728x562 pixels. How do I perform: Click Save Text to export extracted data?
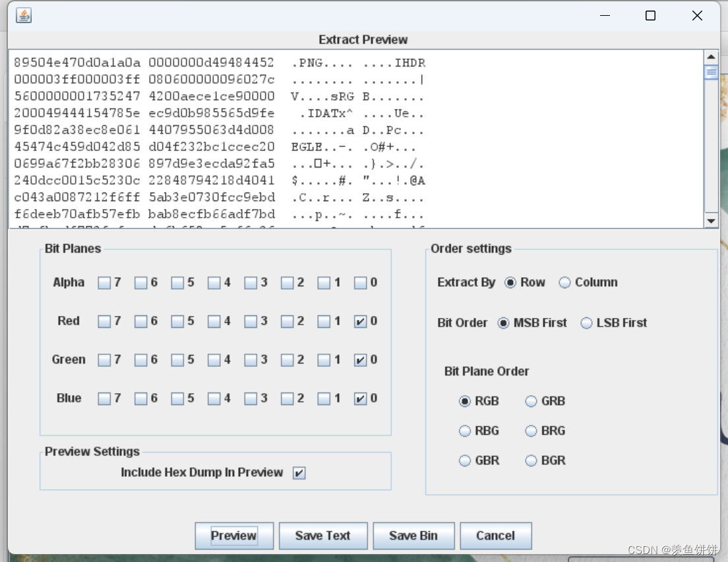[323, 536]
